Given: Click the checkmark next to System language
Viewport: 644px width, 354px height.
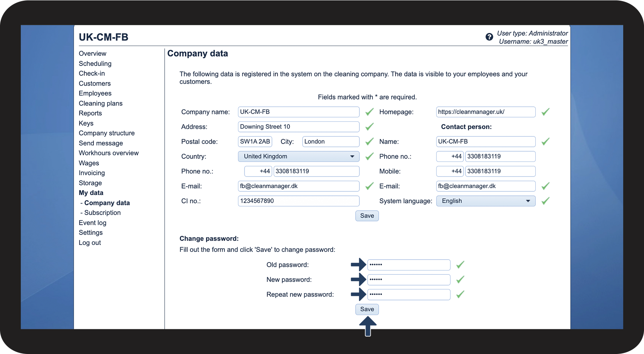Looking at the screenshot, I should [545, 201].
